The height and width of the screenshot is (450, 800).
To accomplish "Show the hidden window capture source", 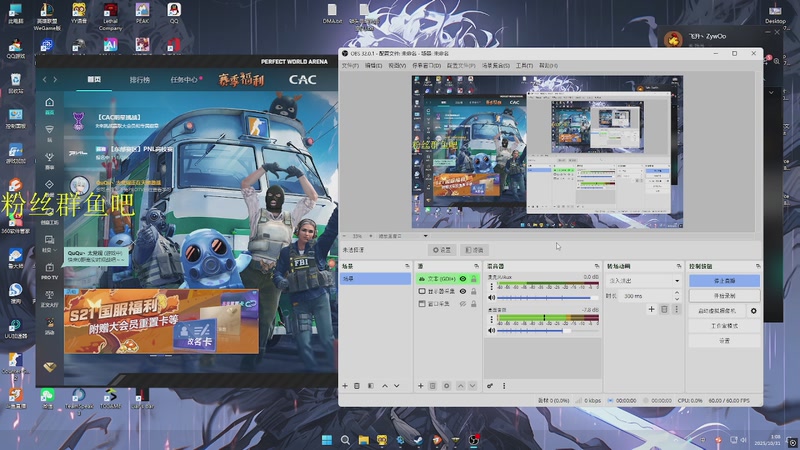I will click(x=463, y=304).
